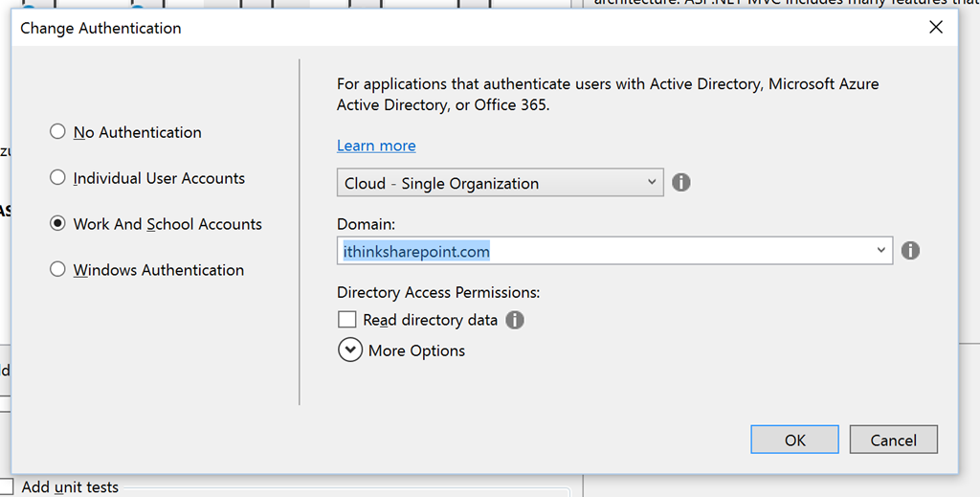Viewport: 980px width, 497px height.
Task: Select the No Authentication radio button
Action: (58, 132)
